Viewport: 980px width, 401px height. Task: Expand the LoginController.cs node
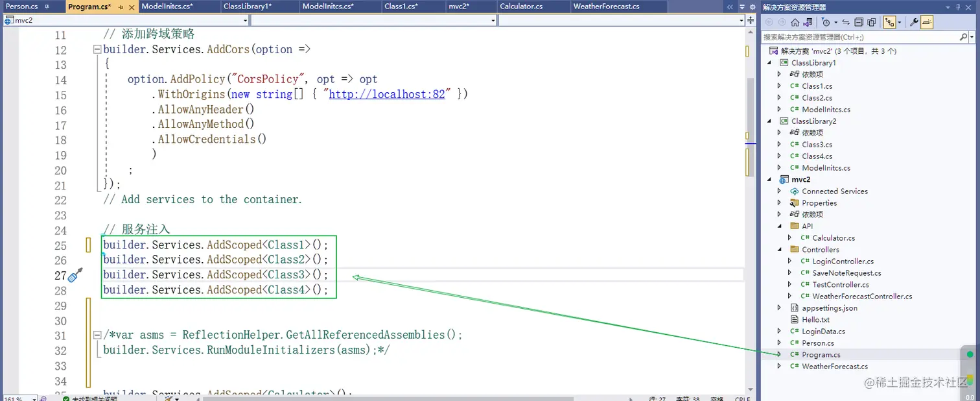point(790,261)
